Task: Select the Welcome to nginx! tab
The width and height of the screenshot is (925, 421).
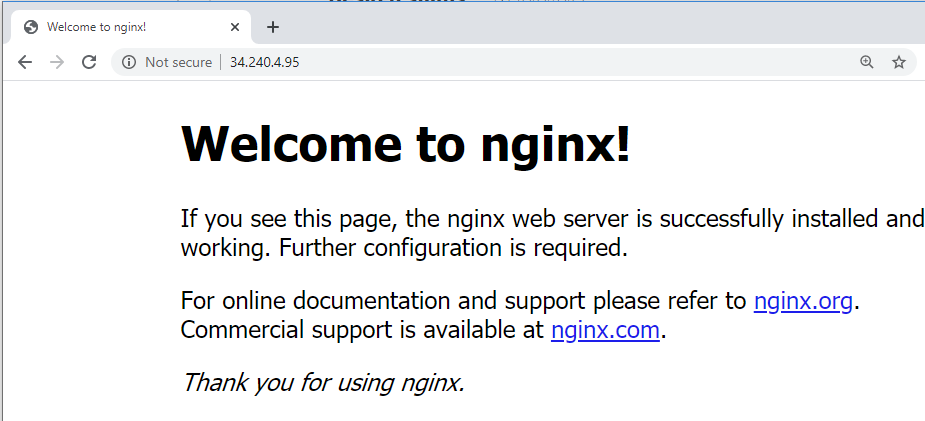Action: pyautogui.click(x=129, y=27)
